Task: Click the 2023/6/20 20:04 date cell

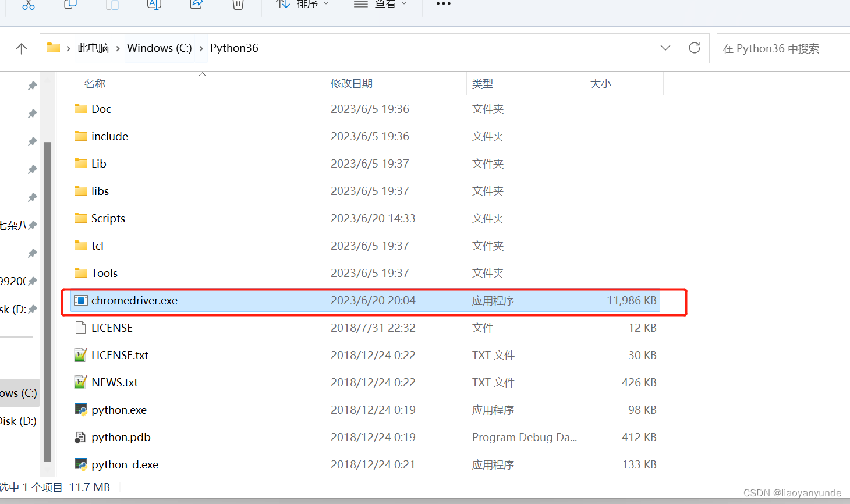Action: coord(373,300)
